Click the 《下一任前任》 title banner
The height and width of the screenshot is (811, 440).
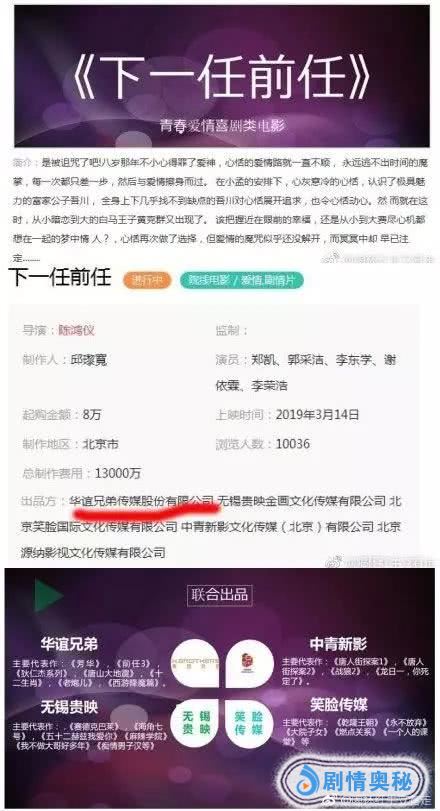point(221,77)
